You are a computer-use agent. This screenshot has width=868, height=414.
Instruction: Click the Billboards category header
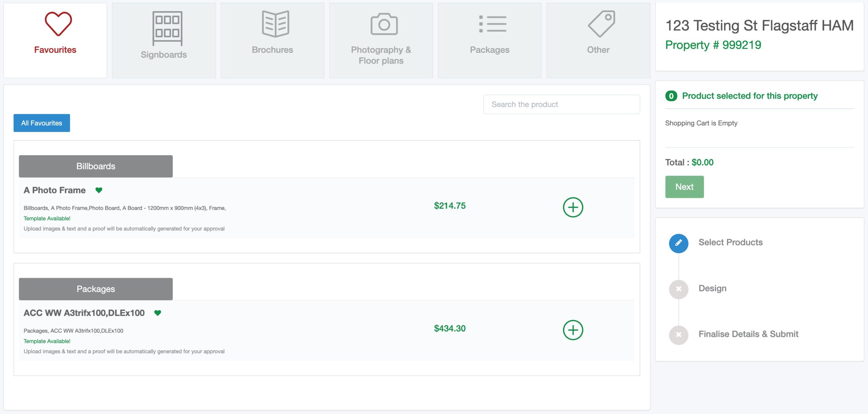tap(96, 166)
